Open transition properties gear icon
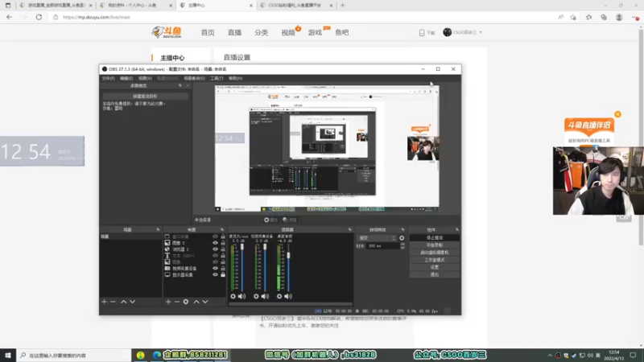 coord(402,238)
